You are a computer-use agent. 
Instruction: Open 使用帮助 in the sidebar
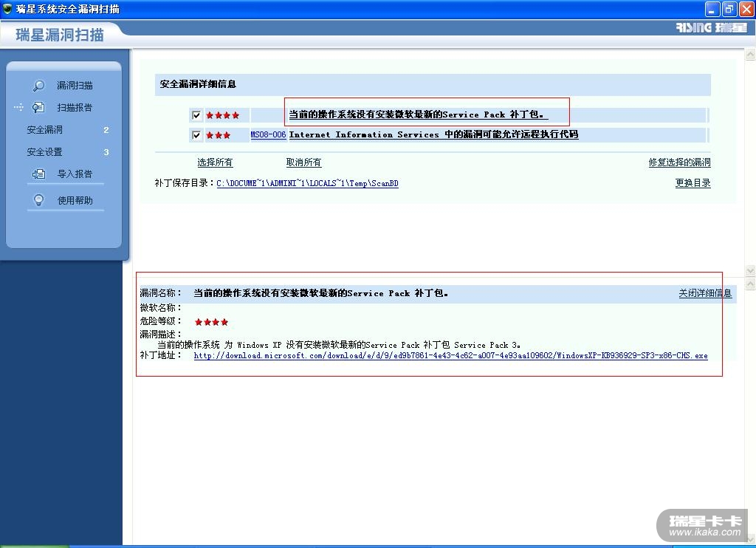pyautogui.click(x=75, y=200)
